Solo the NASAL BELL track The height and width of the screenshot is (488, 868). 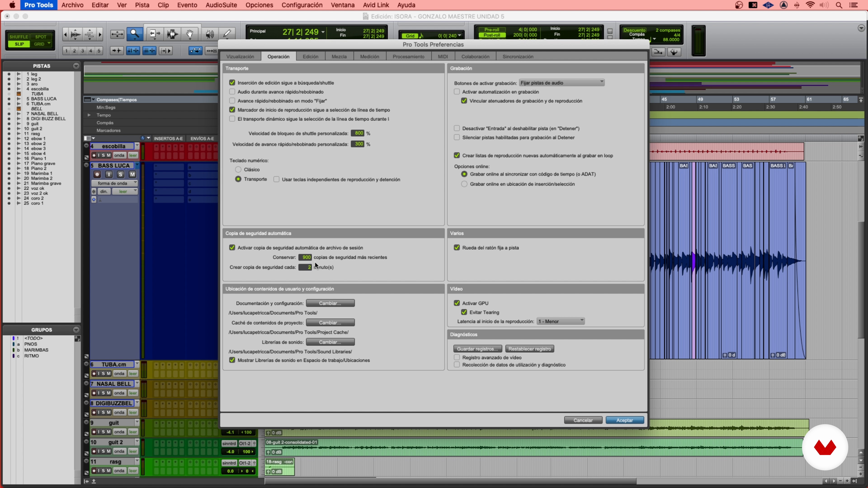tap(104, 393)
